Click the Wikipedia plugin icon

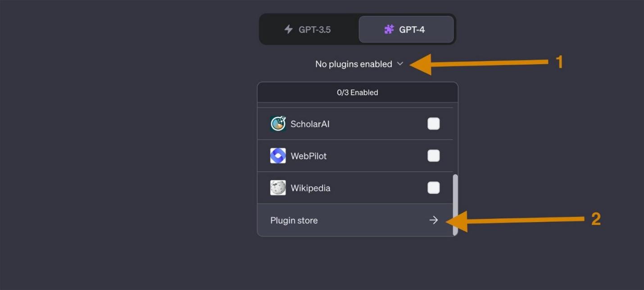[278, 188]
